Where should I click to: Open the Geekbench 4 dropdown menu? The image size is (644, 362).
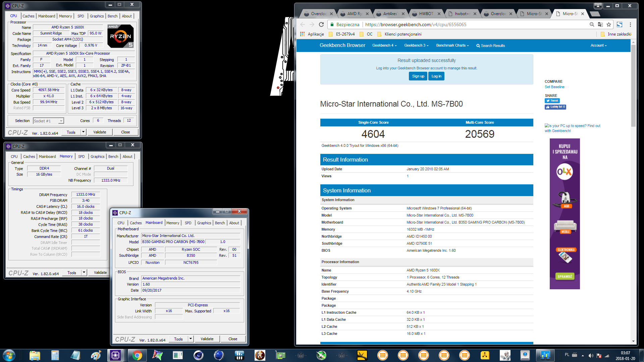pyautogui.click(x=384, y=45)
